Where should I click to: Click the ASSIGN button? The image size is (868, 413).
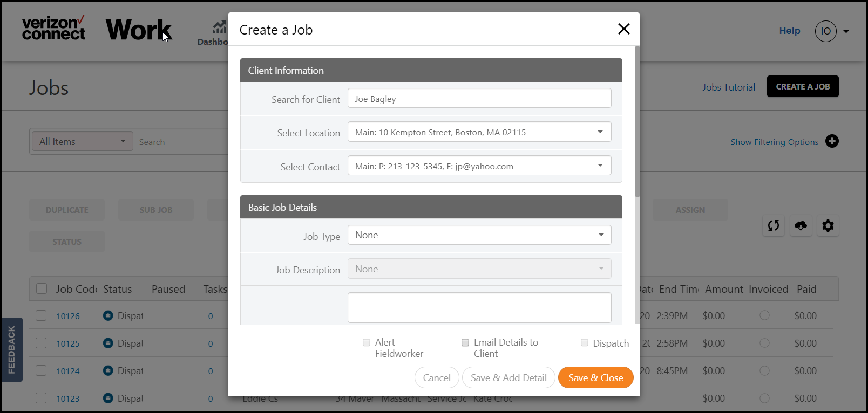pyautogui.click(x=690, y=210)
